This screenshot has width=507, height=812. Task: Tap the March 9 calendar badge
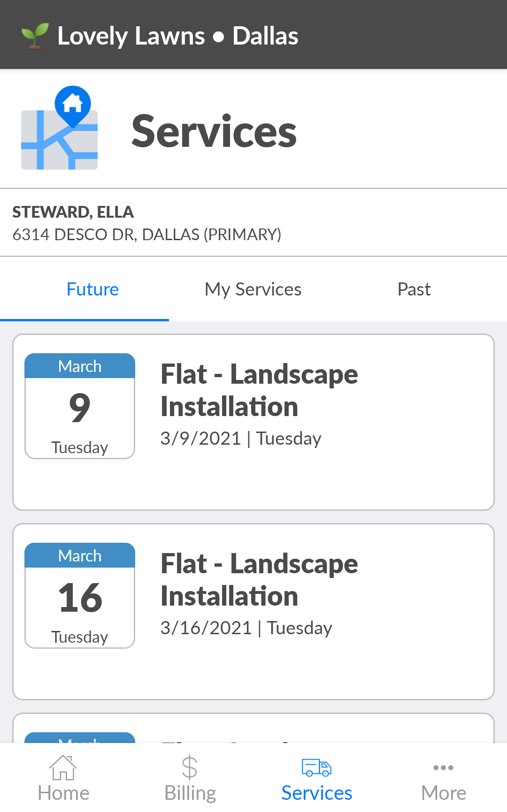click(80, 406)
